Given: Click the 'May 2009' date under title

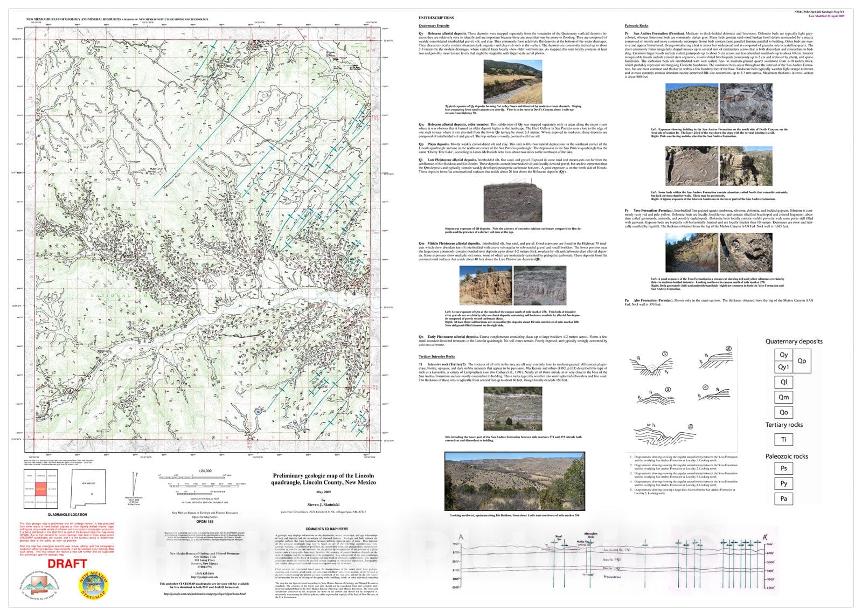Looking at the screenshot, I should (x=323, y=492).
